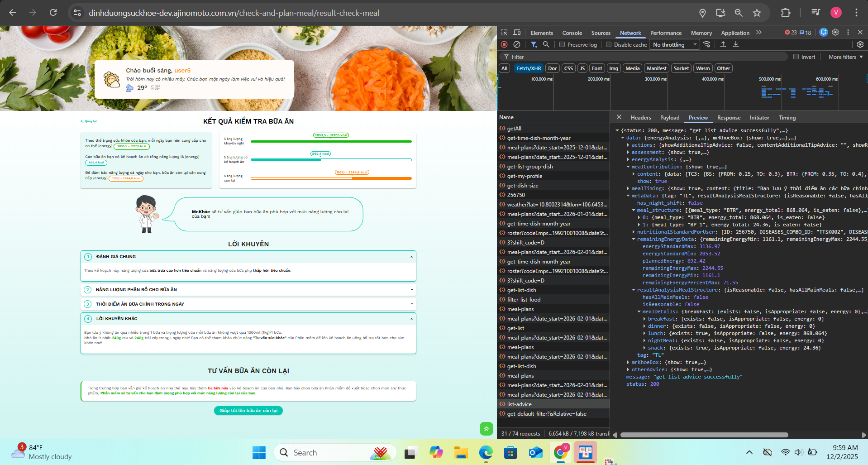
Task: Bookmark this page with star icon
Action: coord(757,13)
